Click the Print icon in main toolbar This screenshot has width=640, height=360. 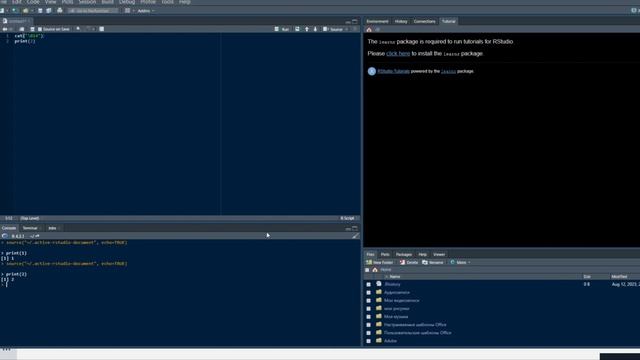pyautogui.click(x=60, y=11)
